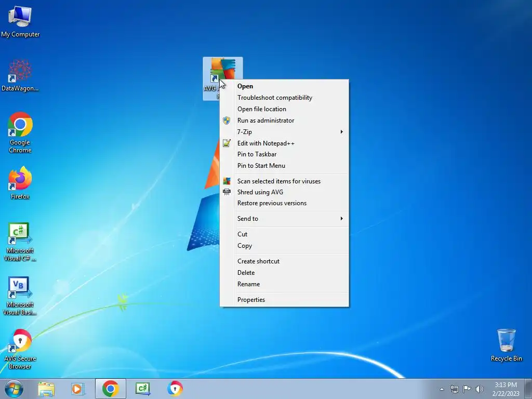Viewport: 532px width, 399px height.
Task: Choose Scan selected items for viruses
Action: coord(284,181)
